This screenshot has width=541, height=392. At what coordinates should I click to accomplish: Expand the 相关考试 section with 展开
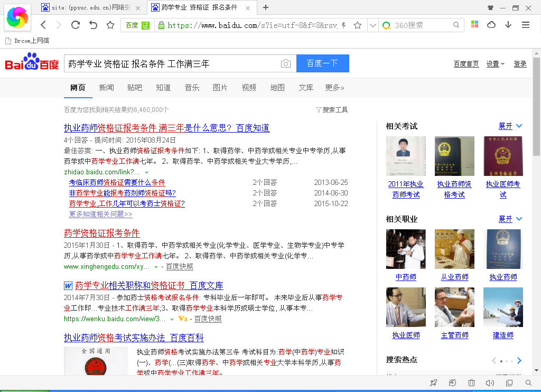[x=510, y=126]
